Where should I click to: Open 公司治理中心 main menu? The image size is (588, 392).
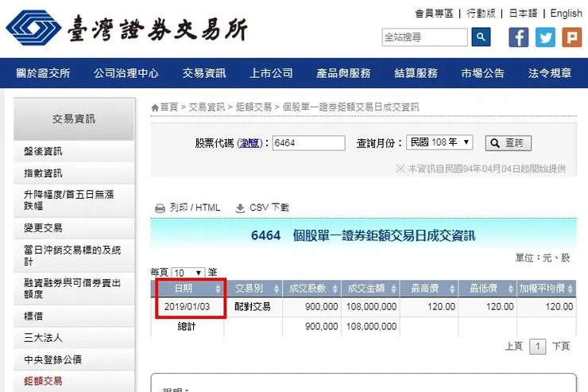pyautogui.click(x=126, y=73)
